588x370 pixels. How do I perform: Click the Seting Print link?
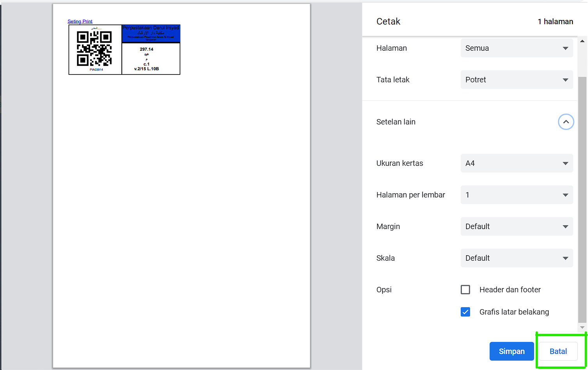pos(80,21)
